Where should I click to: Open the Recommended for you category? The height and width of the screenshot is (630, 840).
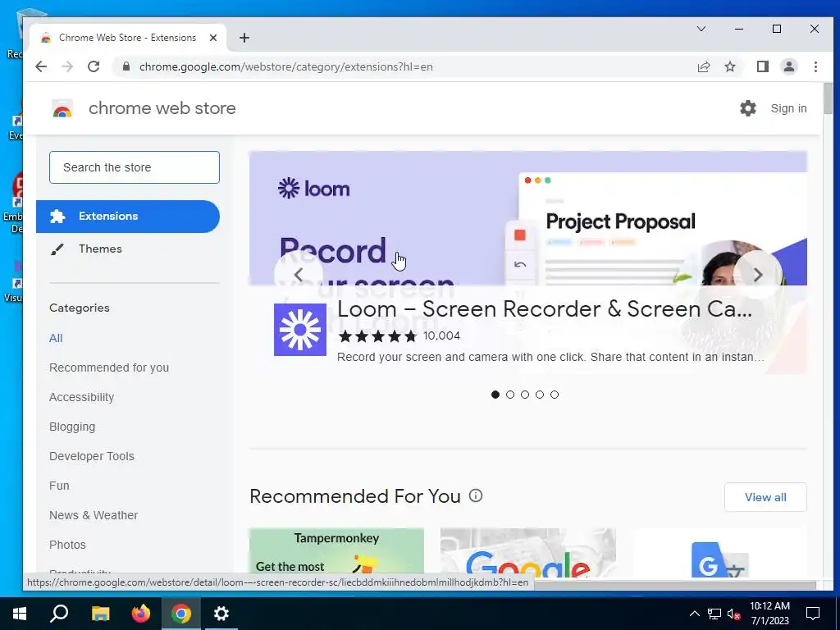coord(109,367)
